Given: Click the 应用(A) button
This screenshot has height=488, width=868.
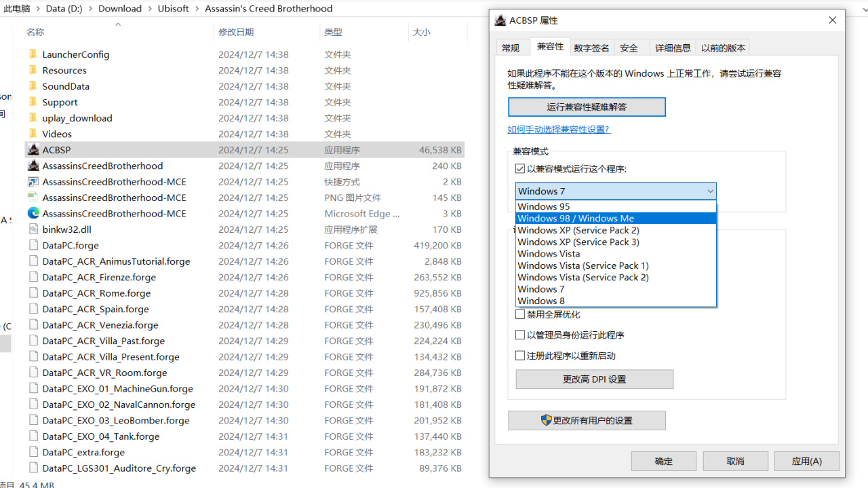Looking at the screenshot, I should [807, 461].
